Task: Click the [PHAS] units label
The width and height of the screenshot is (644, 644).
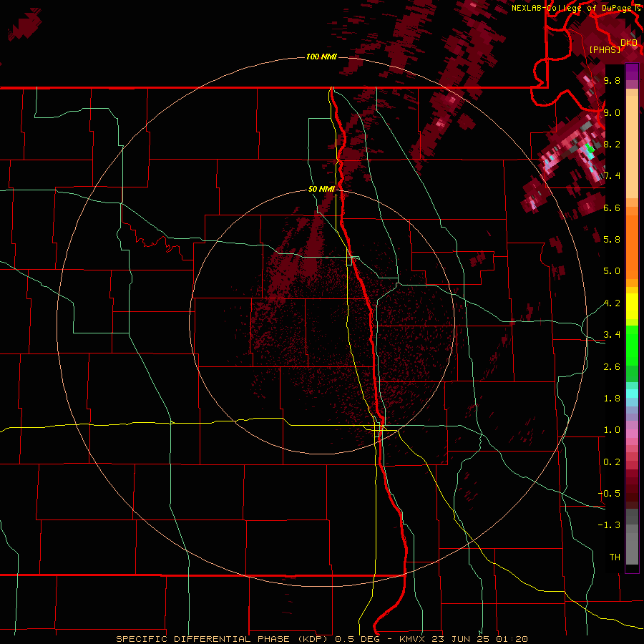Action: 605,49
